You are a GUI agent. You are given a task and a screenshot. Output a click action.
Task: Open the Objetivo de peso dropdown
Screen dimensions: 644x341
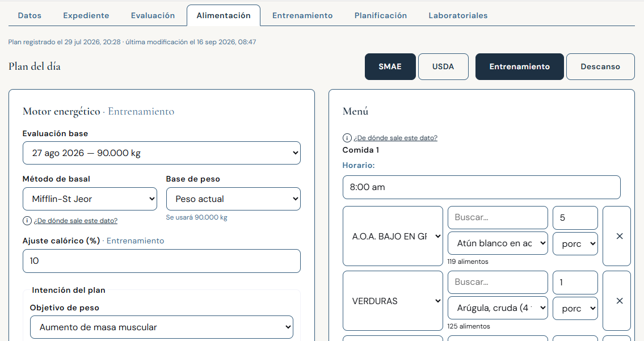tap(161, 327)
